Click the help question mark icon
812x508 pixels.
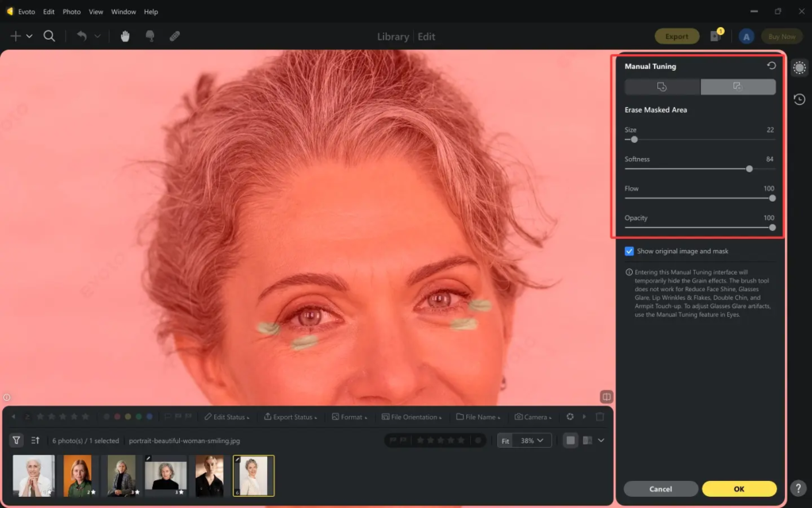[799, 488]
